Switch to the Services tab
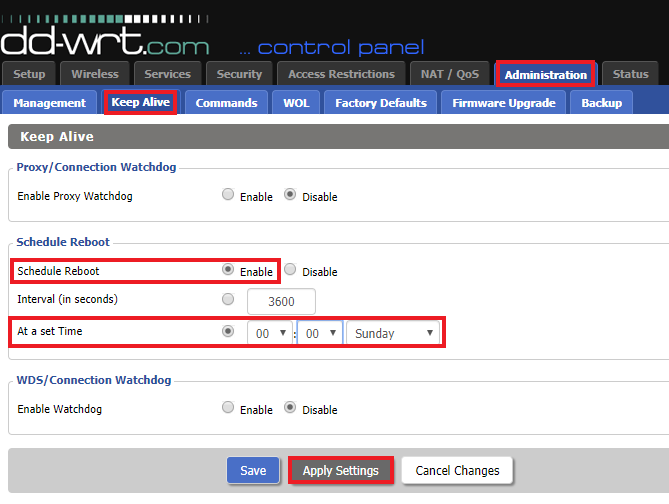This screenshot has height=504, width=669. coord(167,74)
